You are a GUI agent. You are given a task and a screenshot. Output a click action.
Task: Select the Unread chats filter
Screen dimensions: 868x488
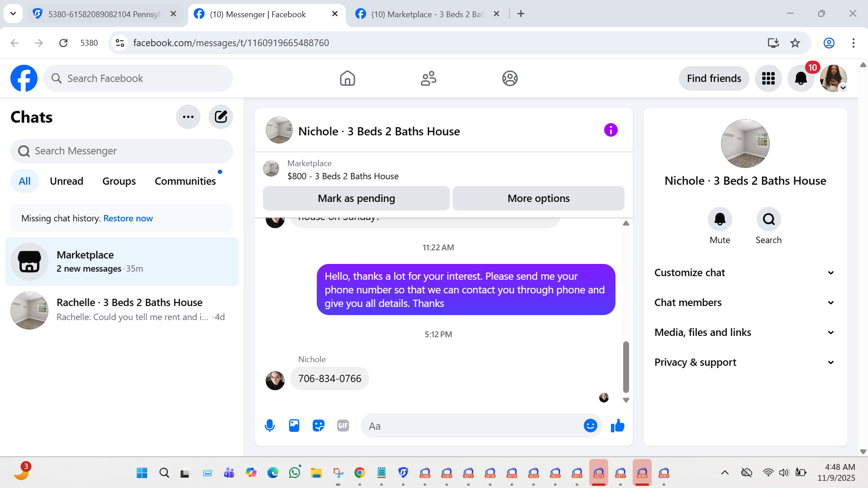point(67,181)
